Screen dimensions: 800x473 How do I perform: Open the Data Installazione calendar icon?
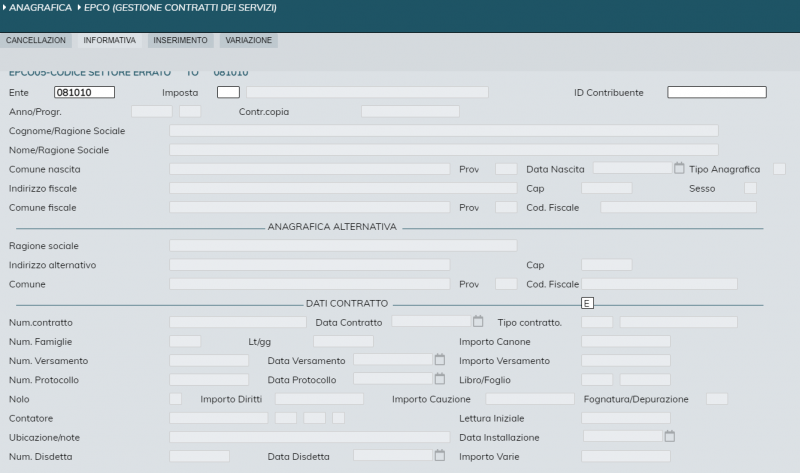click(670, 436)
